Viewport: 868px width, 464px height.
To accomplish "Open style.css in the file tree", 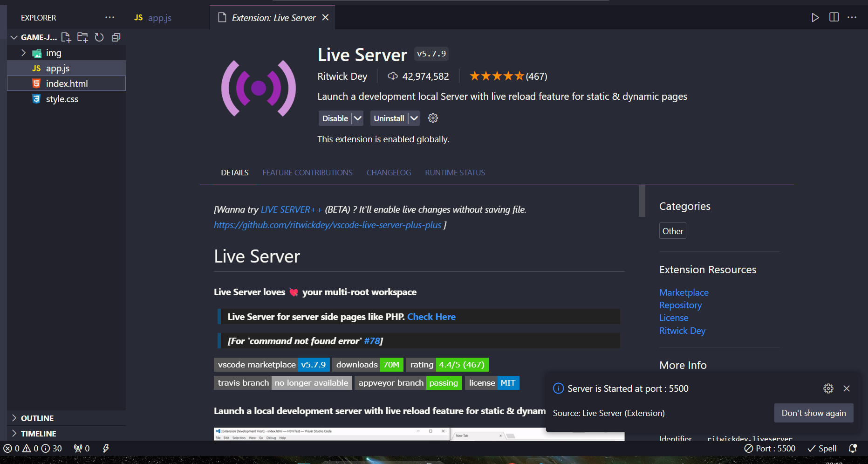I will tap(66, 99).
